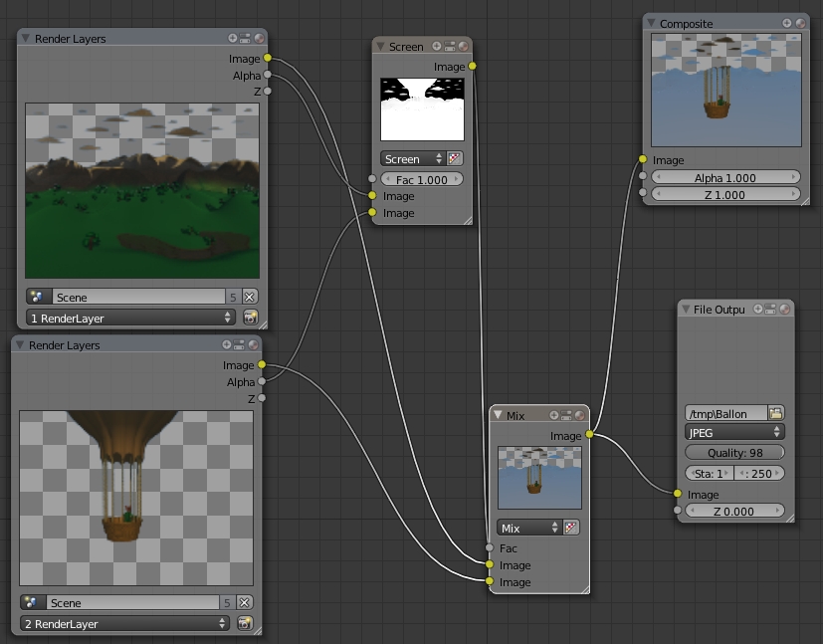Collapse the File Output node triangle
The image size is (823, 644).
coord(685,310)
